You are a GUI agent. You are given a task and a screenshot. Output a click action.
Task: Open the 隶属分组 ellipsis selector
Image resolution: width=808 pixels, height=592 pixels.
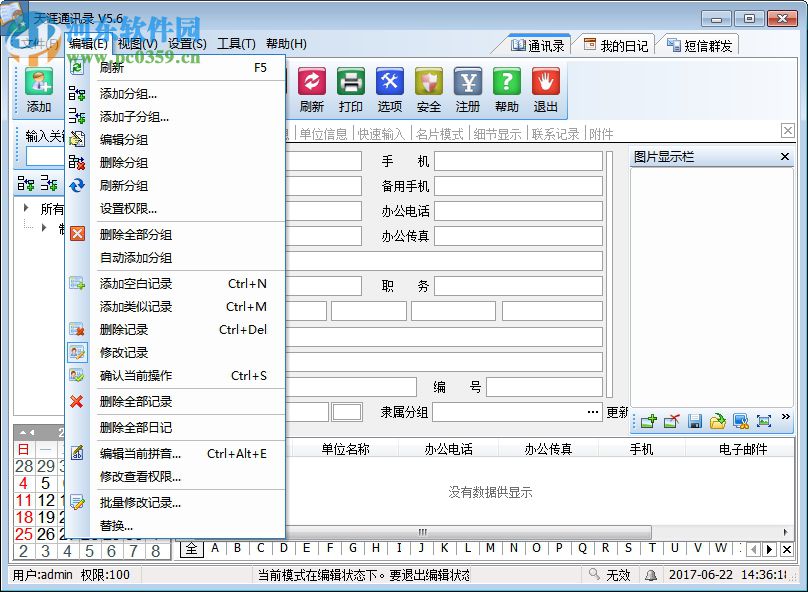pyautogui.click(x=593, y=412)
